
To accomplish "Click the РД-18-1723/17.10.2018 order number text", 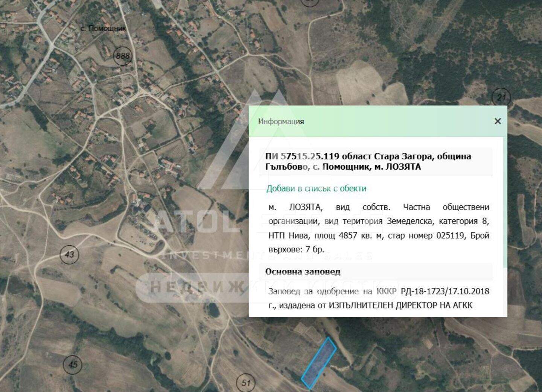I will click(445, 291).
